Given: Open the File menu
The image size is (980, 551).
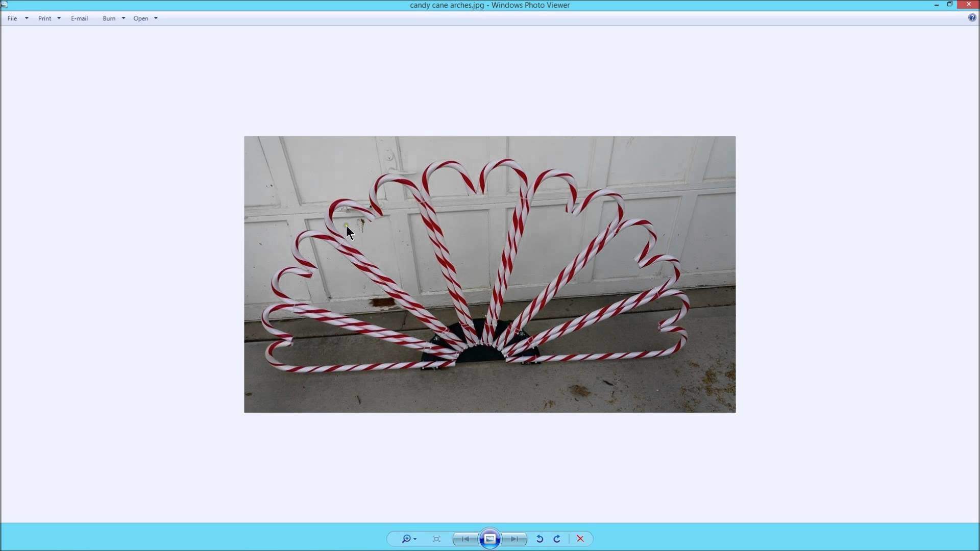Looking at the screenshot, I should [x=12, y=18].
